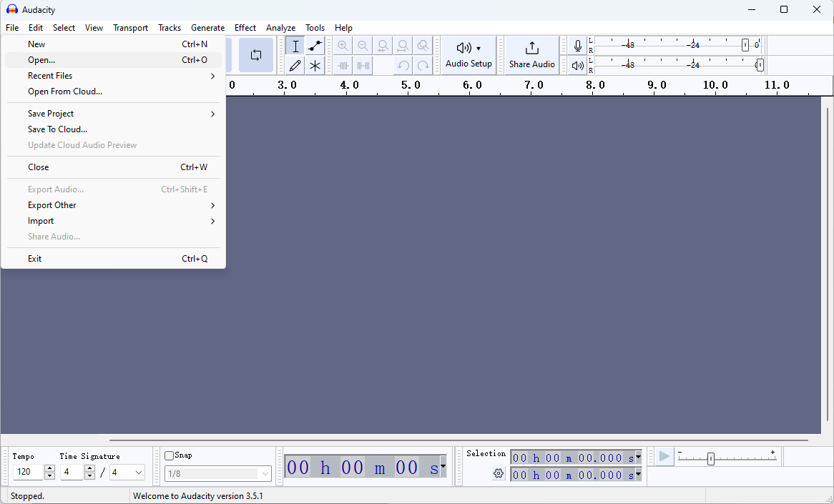Choose Exit from the File menu
The image size is (834, 504).
point(113,259)
